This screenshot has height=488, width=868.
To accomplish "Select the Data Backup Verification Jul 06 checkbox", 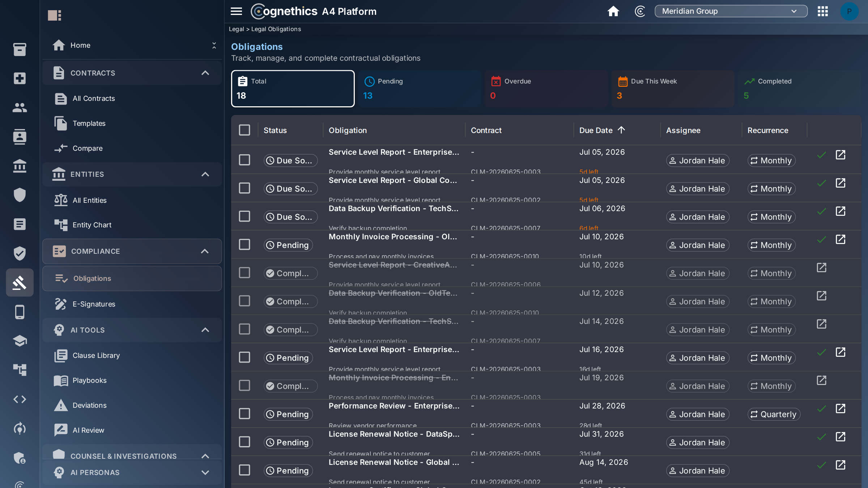I will click(244, 216).
